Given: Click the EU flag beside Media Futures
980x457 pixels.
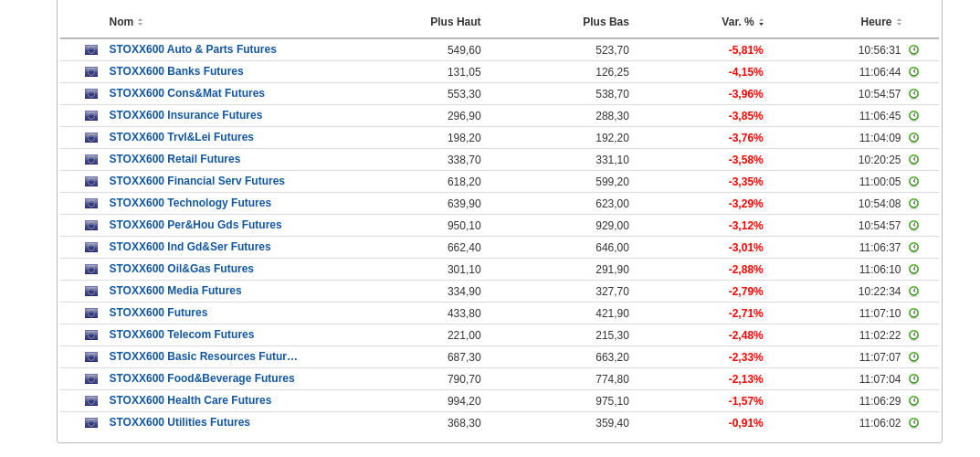Looking at the screenshot, I should click(x=91, y=292).
